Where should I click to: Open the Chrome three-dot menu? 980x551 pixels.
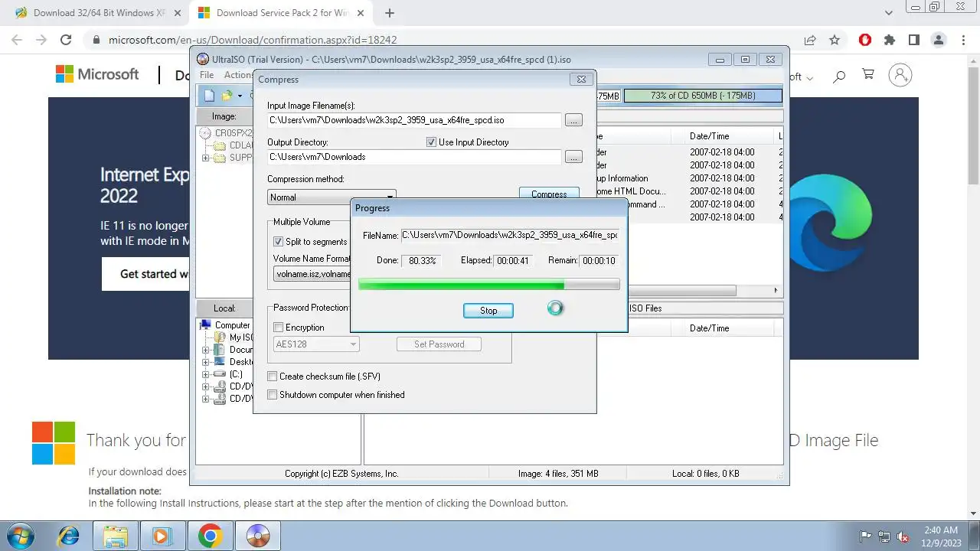point(963,40)
